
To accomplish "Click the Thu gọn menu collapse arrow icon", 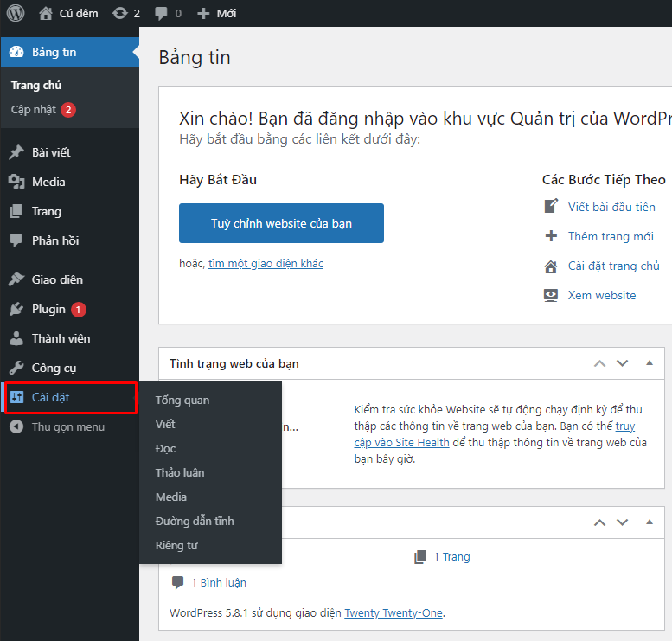I will click(x=16, y=426).
